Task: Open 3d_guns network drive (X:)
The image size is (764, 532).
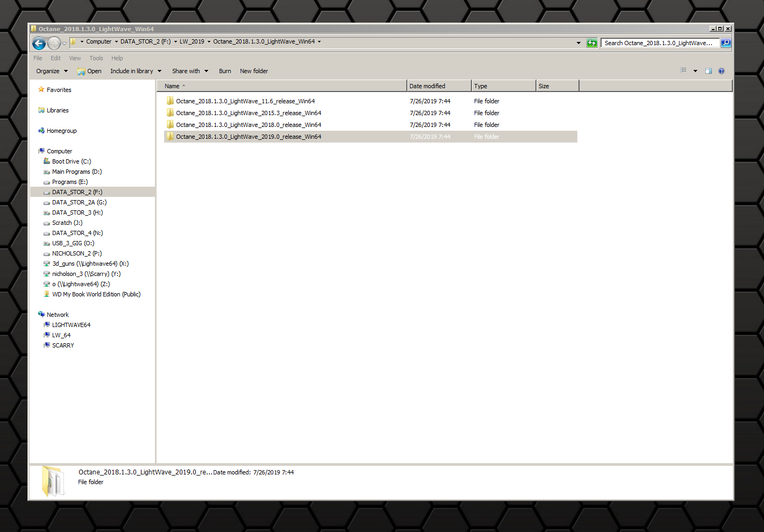Action: (x=90, y=264)
